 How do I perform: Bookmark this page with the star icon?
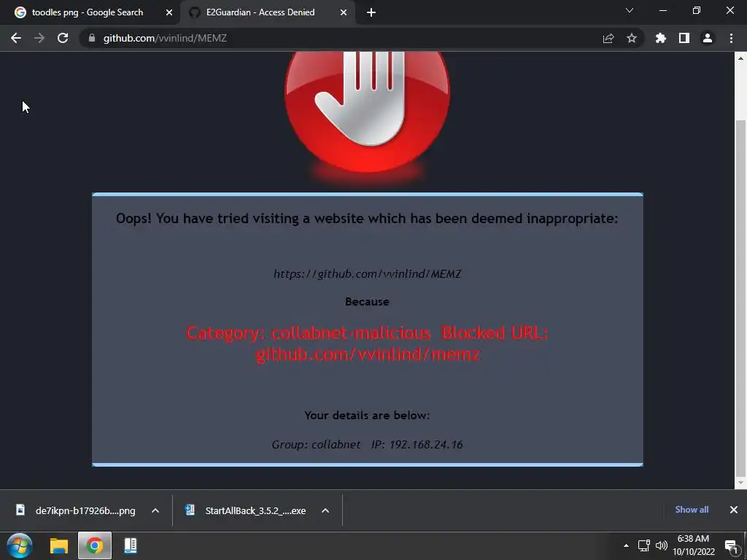tap(632, 38)
